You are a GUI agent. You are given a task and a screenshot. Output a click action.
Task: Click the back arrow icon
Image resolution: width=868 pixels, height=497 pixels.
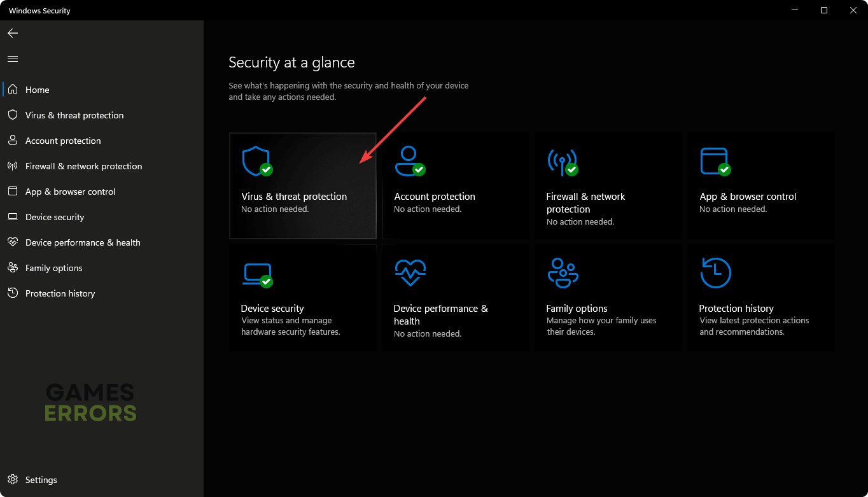[13, 33]
